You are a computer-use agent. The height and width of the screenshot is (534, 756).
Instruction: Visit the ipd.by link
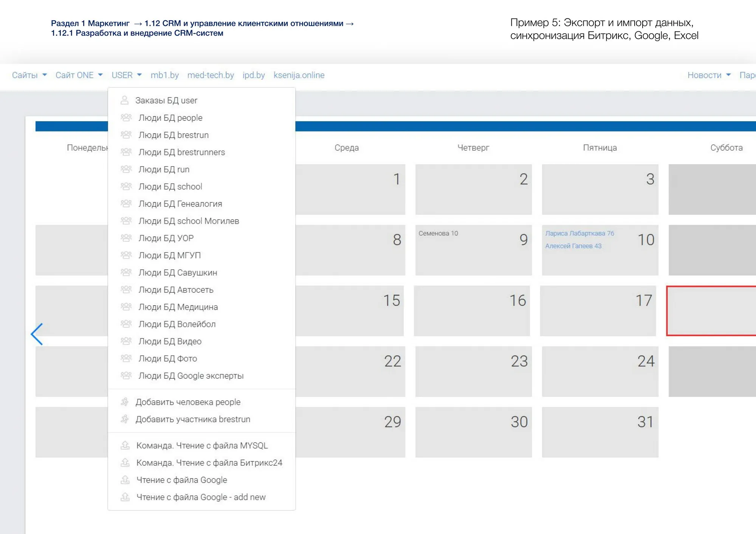[254, 75]
